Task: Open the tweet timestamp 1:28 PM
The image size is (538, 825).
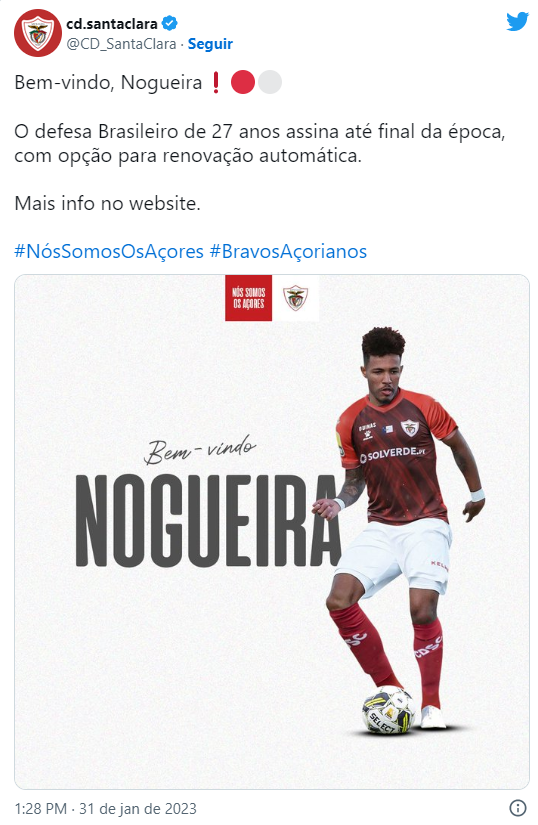Action: click(41, 808)
